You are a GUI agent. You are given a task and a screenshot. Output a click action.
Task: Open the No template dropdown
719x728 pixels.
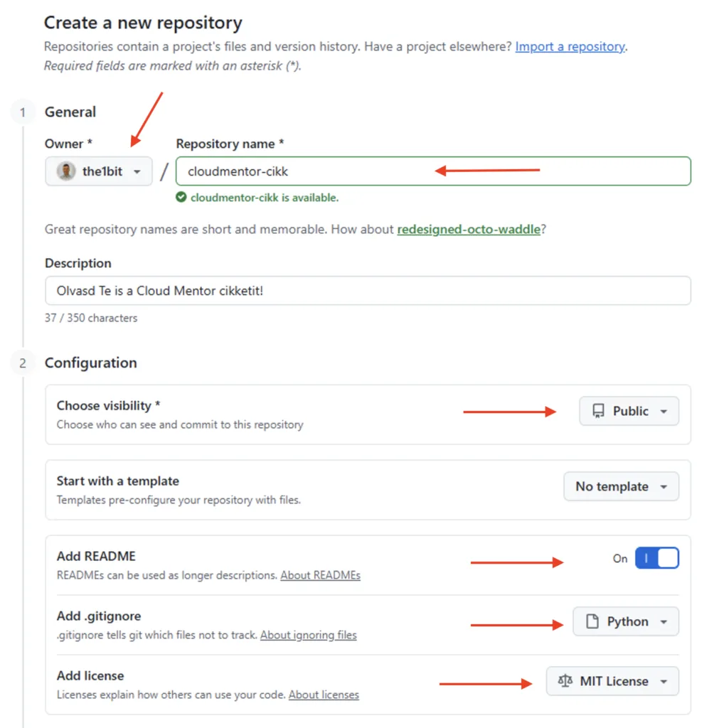click(x=621, y=486)
